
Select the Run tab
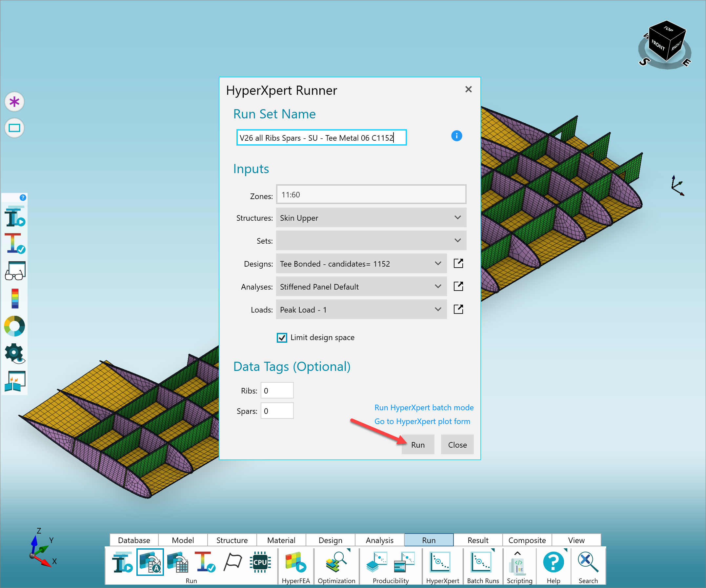tap(429, 540)
